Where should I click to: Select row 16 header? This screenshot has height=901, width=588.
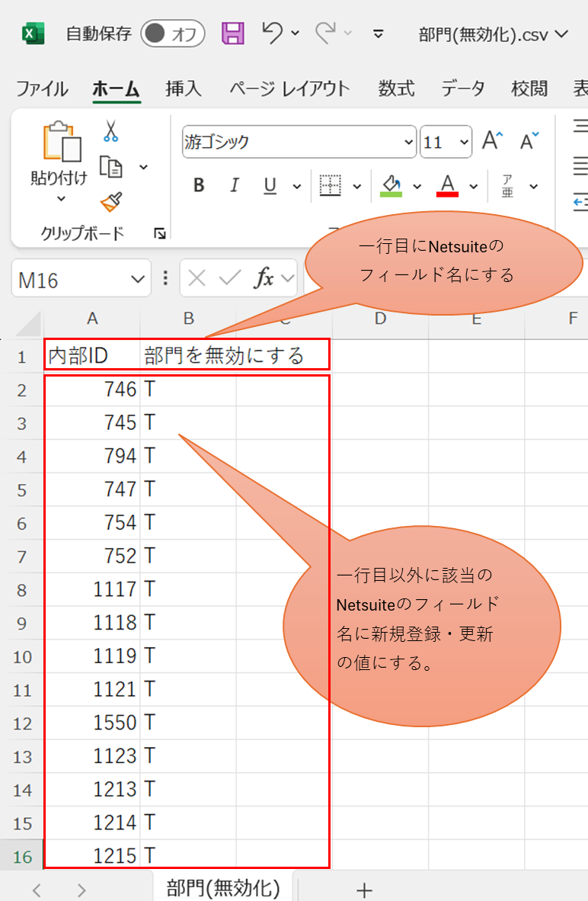22,857
